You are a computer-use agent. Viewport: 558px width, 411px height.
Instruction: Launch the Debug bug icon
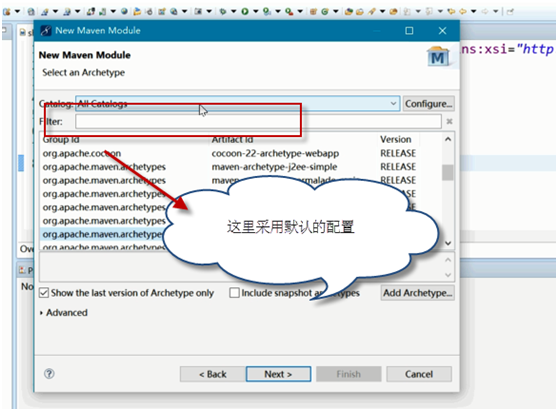(x=223, y=11)
